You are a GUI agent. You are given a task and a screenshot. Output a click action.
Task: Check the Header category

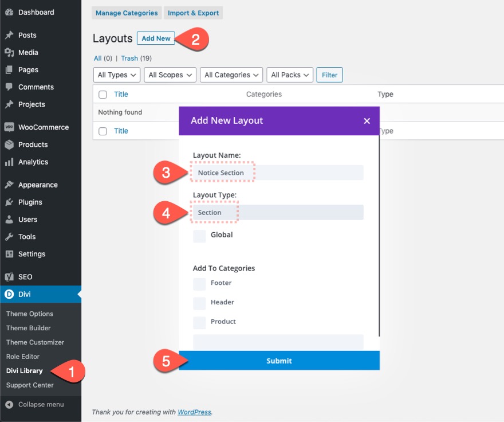[x=199, y=302]
